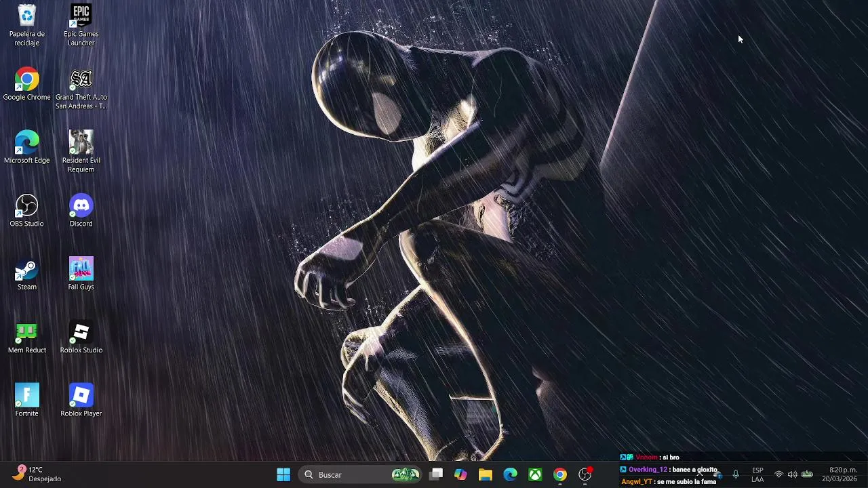
Task: Click the Angwl_YT chat message overlay
Action: coord(669,482)
